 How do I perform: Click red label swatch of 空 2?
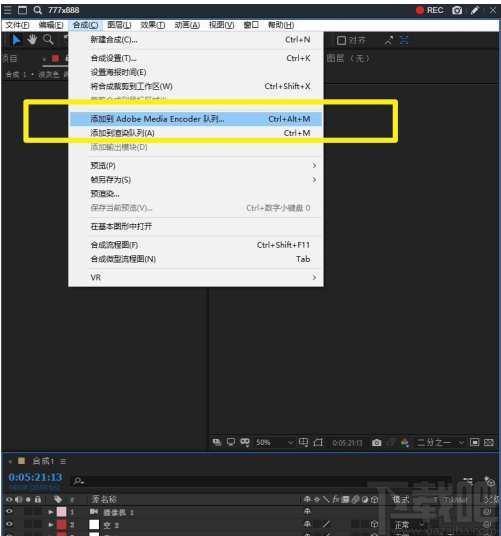pyautogui.click(x=61, y=524)
